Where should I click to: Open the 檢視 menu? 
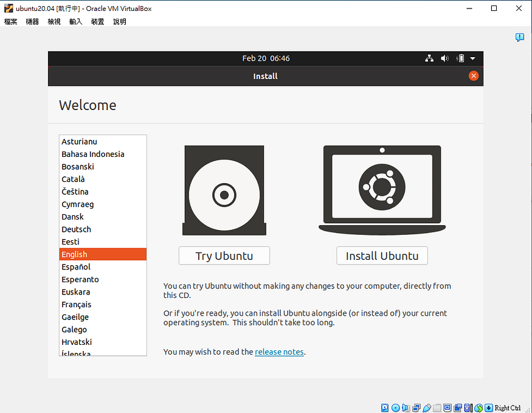click(54, 22)
